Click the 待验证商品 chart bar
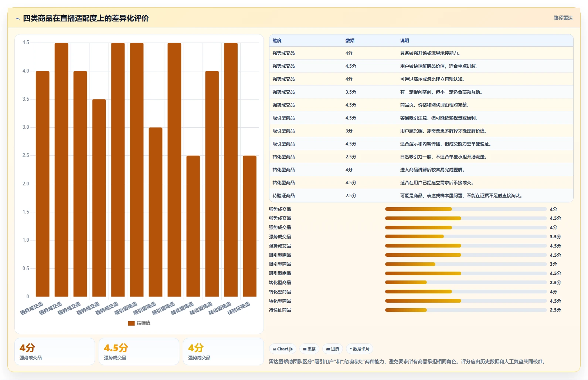Image resolution: width=588 pixels, height=380 pixels. point(249,226)
